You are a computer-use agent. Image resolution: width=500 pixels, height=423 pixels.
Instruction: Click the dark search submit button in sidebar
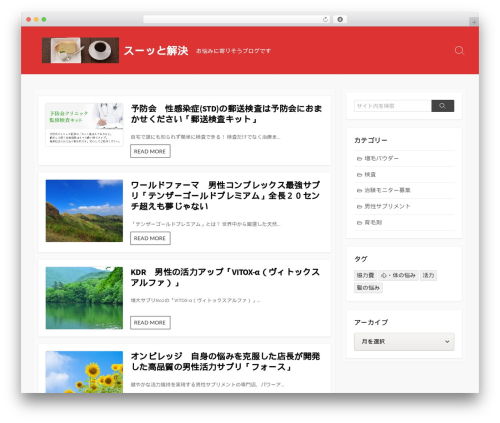442,106
